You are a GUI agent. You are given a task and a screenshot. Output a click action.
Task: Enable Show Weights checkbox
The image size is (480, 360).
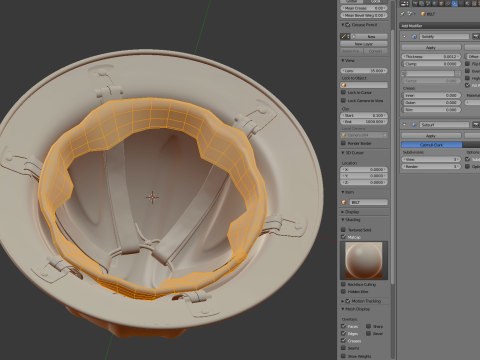click(x=343, y=356)
